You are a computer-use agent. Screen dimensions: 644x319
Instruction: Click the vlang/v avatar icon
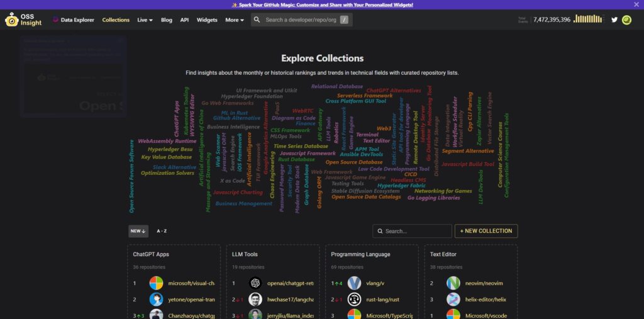(x=355, y=283)
